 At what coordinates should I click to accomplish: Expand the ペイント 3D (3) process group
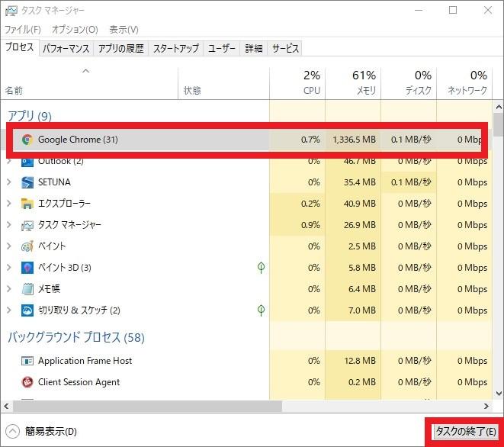[9, 268]
